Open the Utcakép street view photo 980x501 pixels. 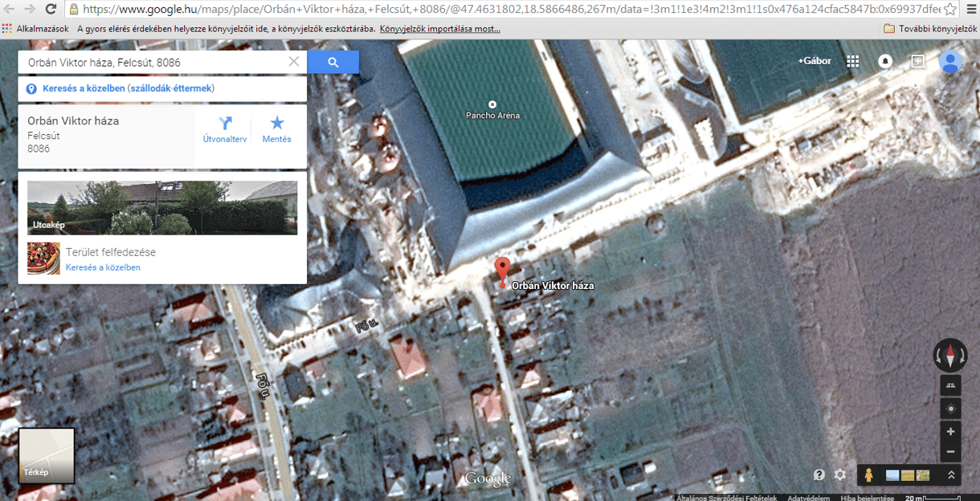162,208
